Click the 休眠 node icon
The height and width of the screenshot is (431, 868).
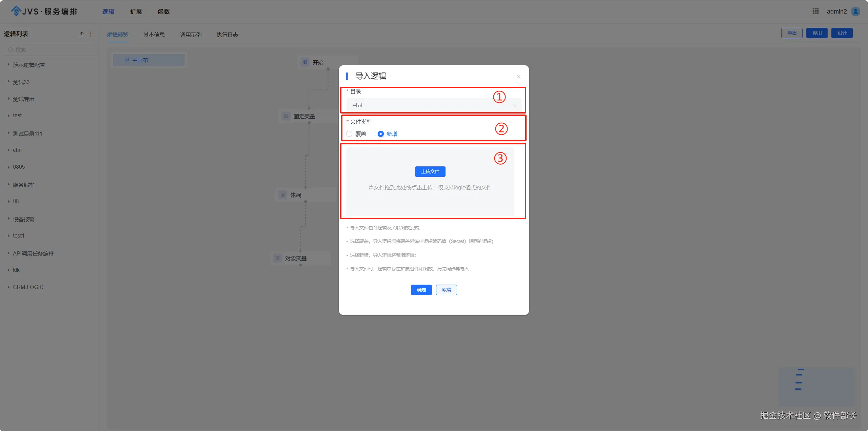[x=282, y=195]
